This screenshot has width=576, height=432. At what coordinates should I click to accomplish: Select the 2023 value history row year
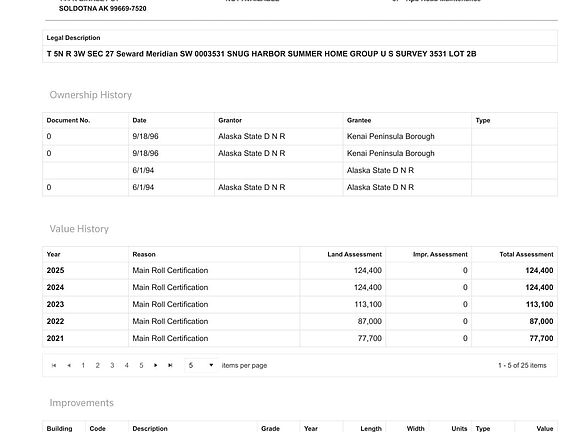tap(55, 305)
